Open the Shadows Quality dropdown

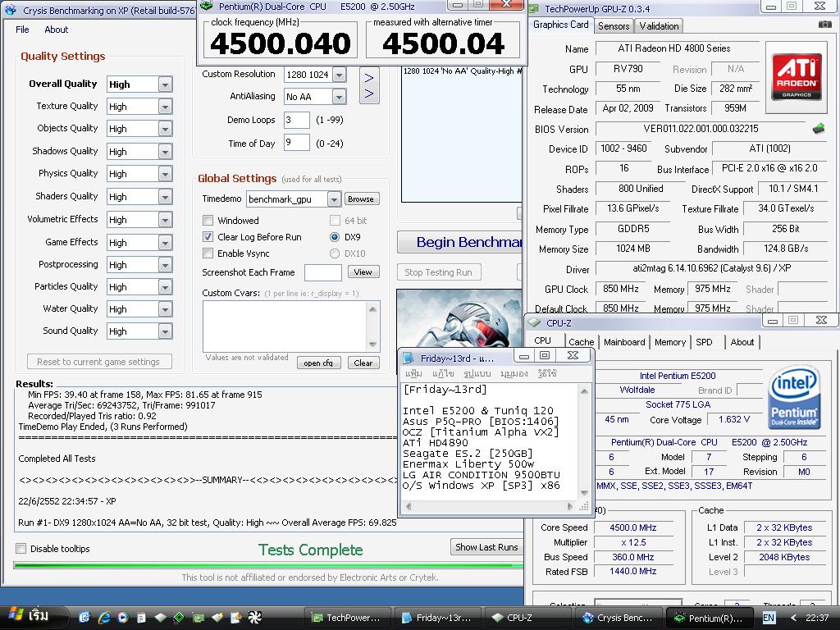pyautogui.click(x=165, y=152)
